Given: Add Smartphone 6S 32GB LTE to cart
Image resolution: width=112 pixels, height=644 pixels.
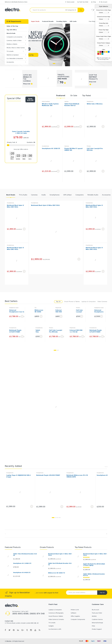Looking at the screenshot, I should (x=58, y=171).
